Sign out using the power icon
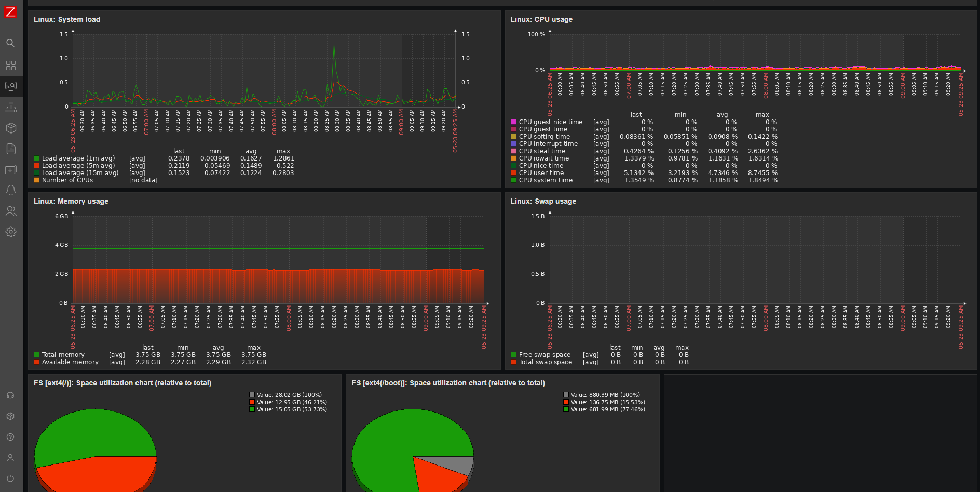This screenshot has width=980, height=492. (x=10, y=478)
